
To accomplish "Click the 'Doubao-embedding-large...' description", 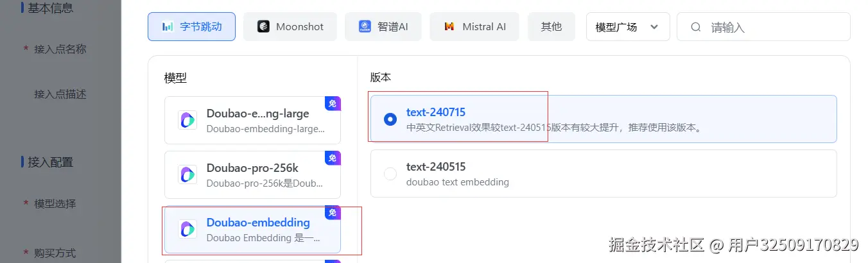I will [266, 129].
